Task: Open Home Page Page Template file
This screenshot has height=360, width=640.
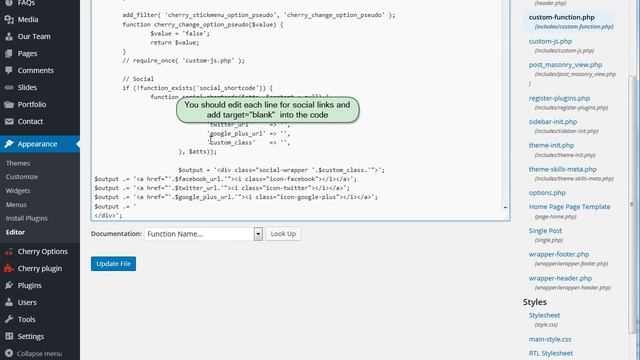Action: [x=570, y=207]
